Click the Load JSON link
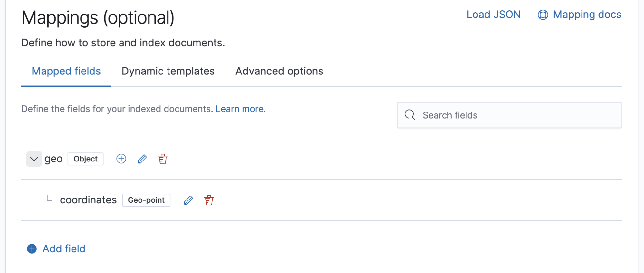The image size is (644, 273). coord(493,15)
